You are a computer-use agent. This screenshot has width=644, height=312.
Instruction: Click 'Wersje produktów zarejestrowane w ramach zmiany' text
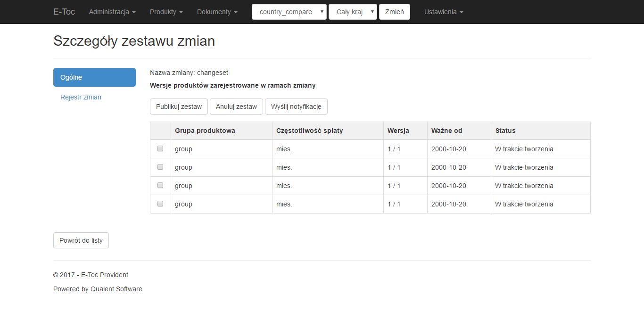[x=233, y=85]
